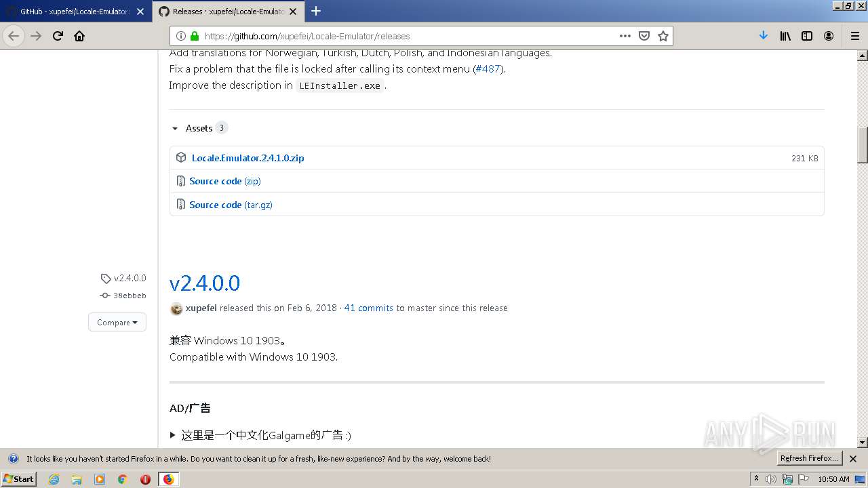Open a new browser tab
Screen dimensions: 868x488
tap(316, 11)
